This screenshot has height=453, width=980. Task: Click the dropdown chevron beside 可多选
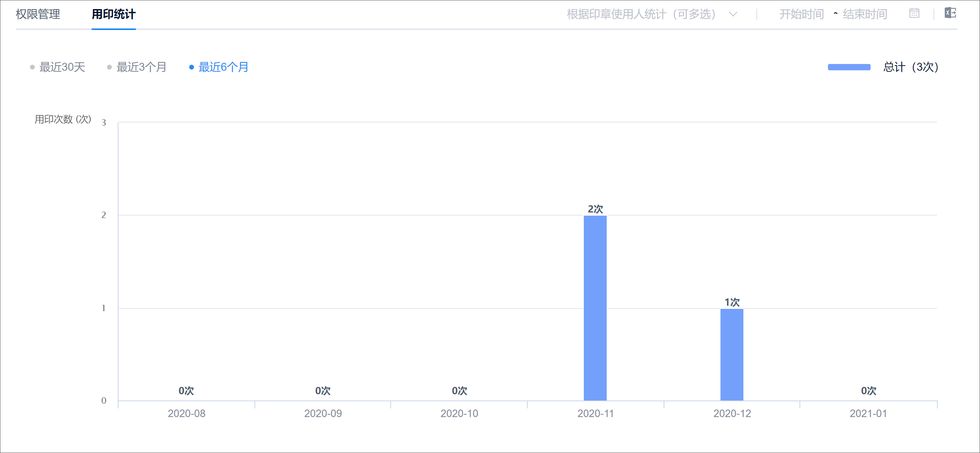tap(733, 14)
